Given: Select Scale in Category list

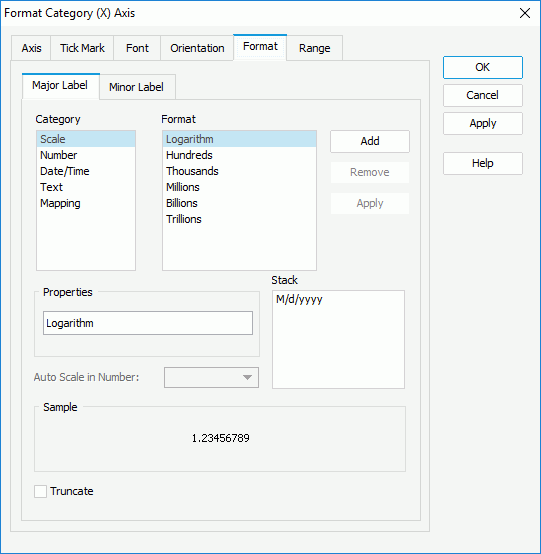Looking at the screenshot, I should tap(86, 139).
